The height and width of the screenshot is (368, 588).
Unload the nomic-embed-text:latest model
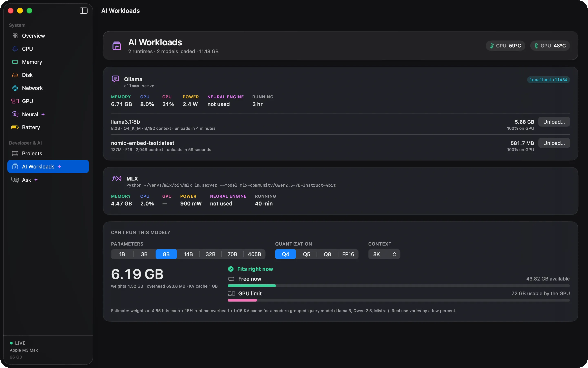(x=554, y=143)
